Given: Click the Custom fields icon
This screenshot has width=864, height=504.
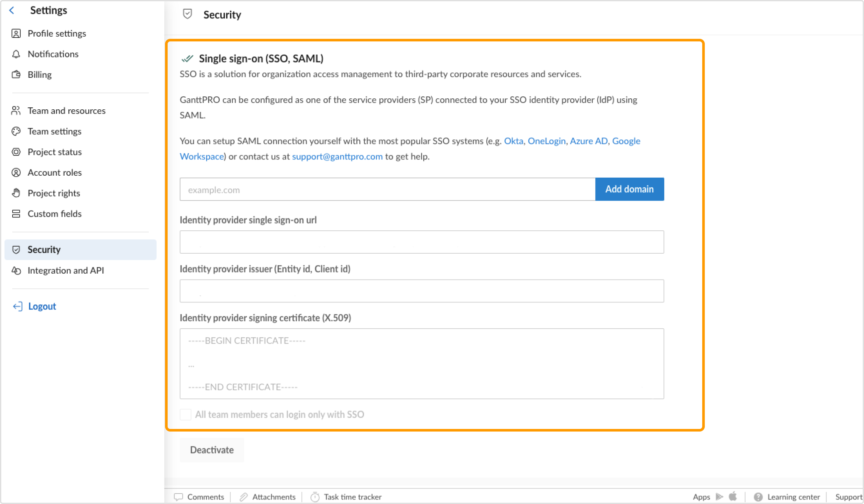Looking at the screenshot, I should tap(17, 214).
